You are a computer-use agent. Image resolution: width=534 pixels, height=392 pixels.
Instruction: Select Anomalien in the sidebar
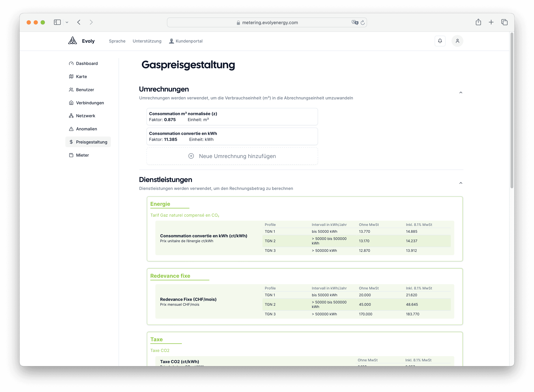tap(87, 129)
